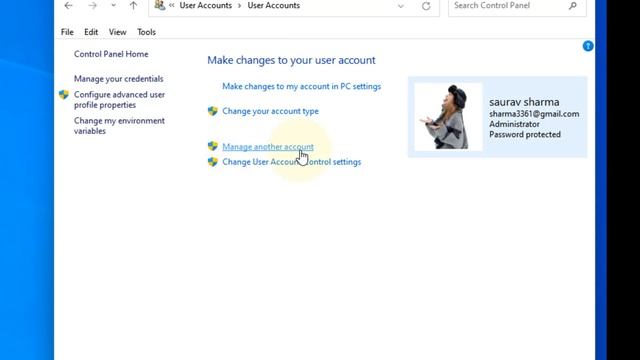The image size is (640, 360).
Task: Click shield icon beside Manage another account
Action: (x=213, y=146)
